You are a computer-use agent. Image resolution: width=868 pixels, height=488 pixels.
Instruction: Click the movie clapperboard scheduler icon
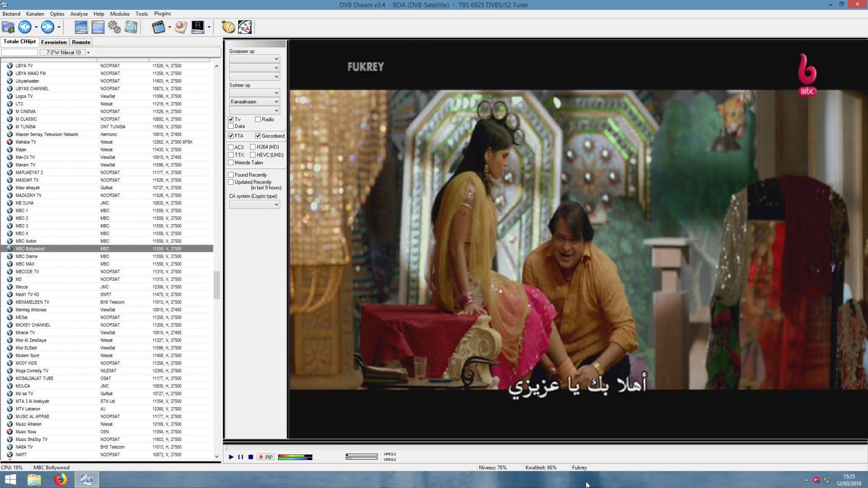coord(159,27)
